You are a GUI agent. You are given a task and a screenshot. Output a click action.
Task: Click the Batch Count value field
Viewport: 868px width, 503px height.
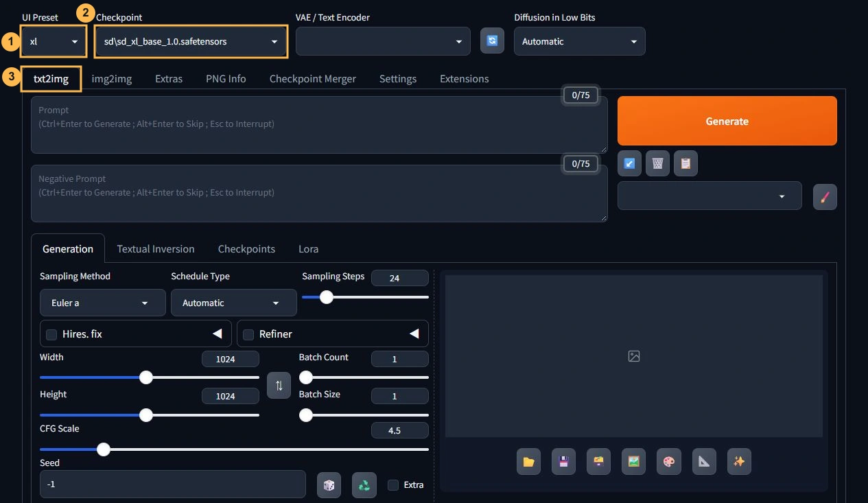click(400, 359)
